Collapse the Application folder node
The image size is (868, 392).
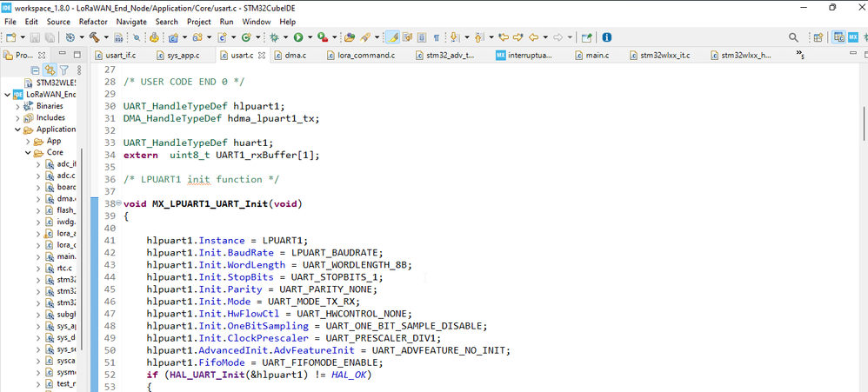pos(17,130)
